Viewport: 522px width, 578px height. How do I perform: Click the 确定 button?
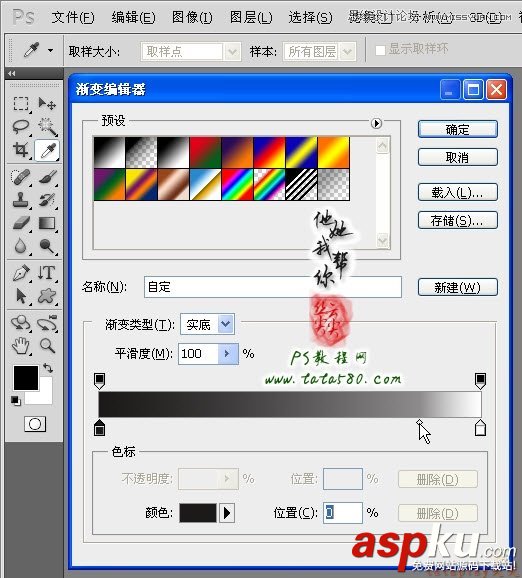[x=457, y=129]
